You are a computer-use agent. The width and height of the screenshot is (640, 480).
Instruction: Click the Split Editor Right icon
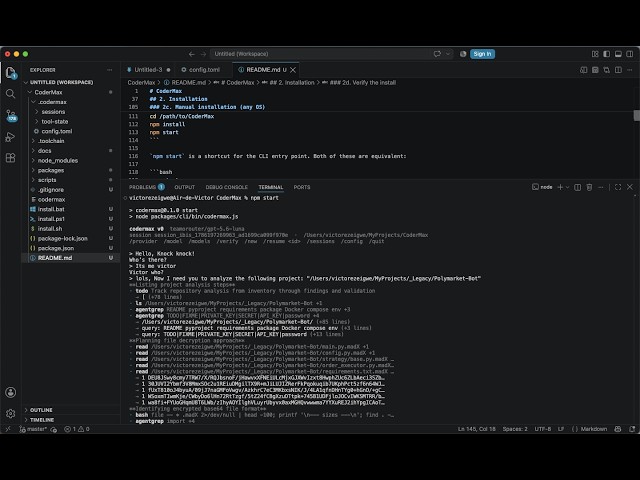click(x=618, y=70)
